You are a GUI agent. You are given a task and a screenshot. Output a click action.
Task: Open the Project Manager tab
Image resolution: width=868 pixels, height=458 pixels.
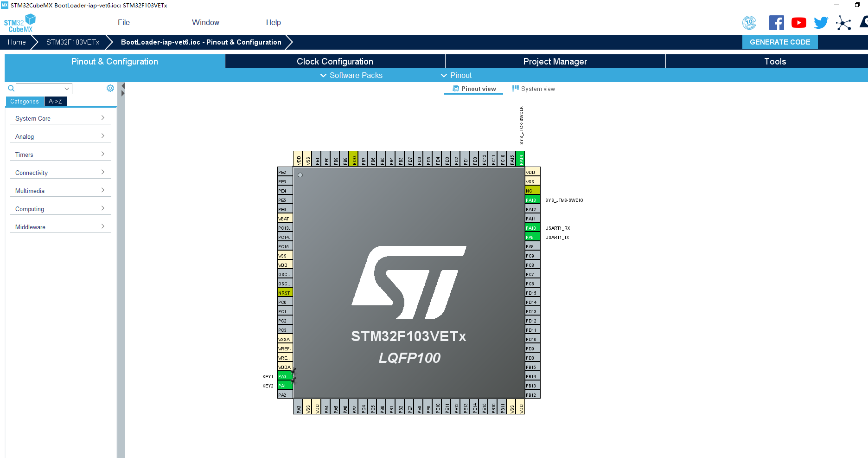[555, 61]
